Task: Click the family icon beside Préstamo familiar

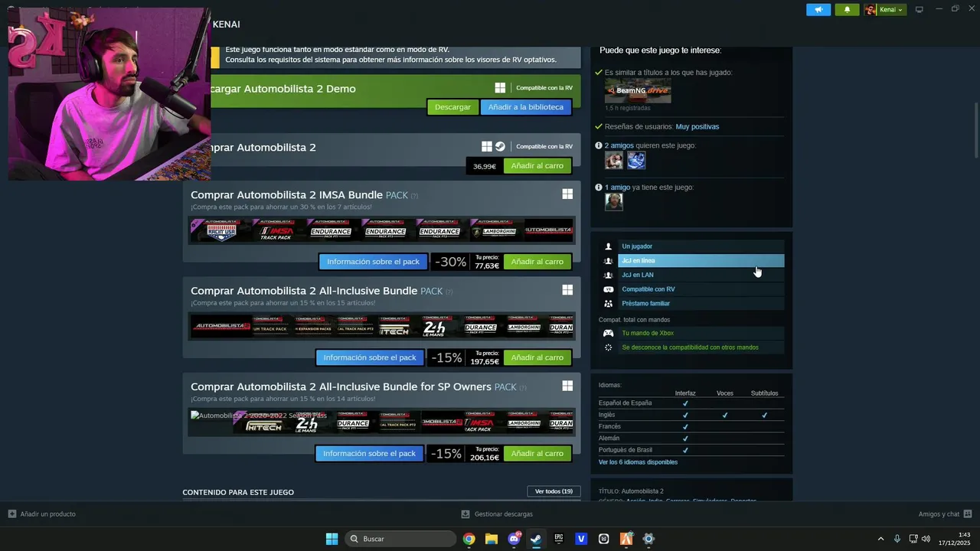Action: click(x=609, y=304)
